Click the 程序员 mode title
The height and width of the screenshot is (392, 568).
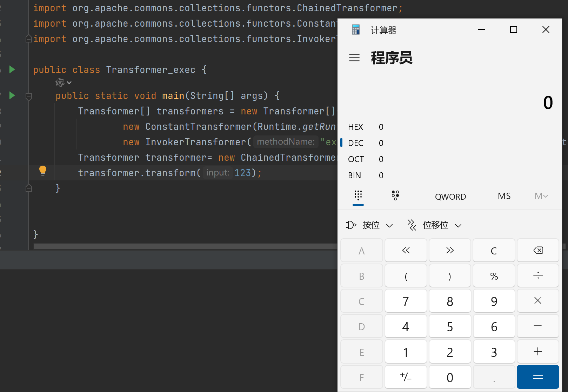point(392,58)
